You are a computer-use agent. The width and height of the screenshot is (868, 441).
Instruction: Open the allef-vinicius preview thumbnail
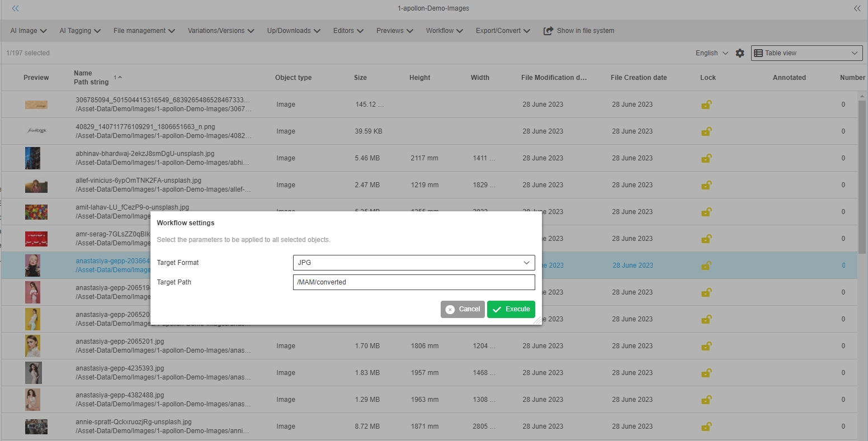[x=36, y=185]
